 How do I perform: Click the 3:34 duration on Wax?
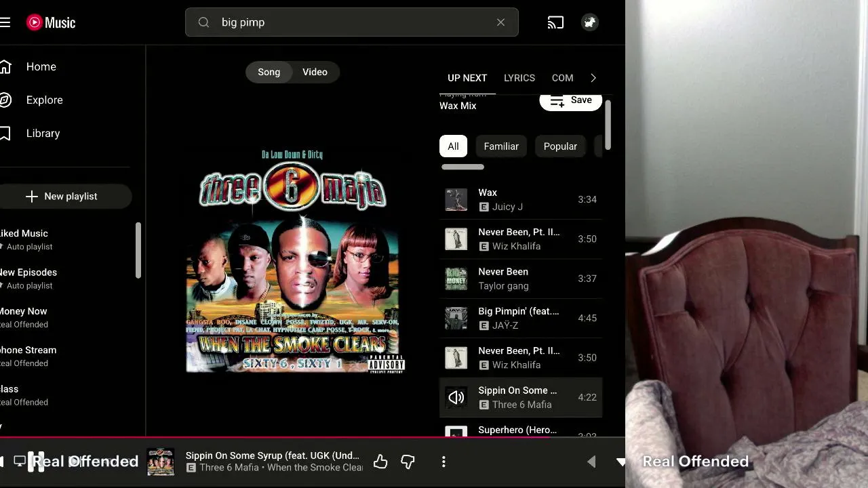(587, 199)
